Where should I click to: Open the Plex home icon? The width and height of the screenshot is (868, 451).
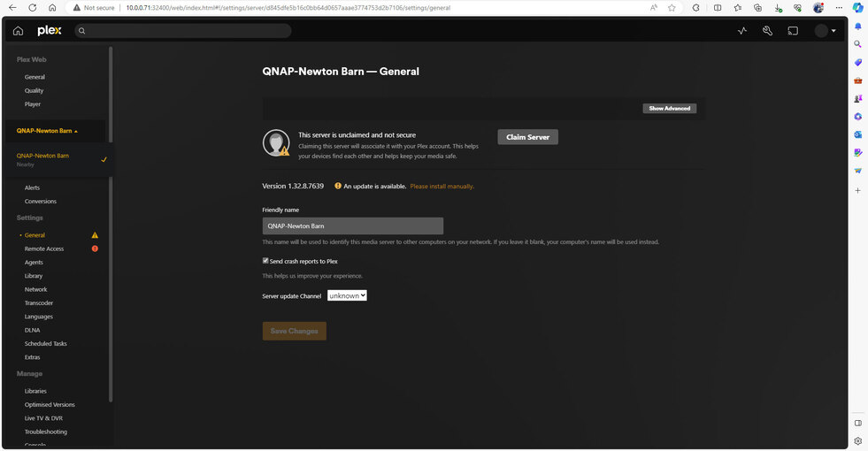(19, 31)
